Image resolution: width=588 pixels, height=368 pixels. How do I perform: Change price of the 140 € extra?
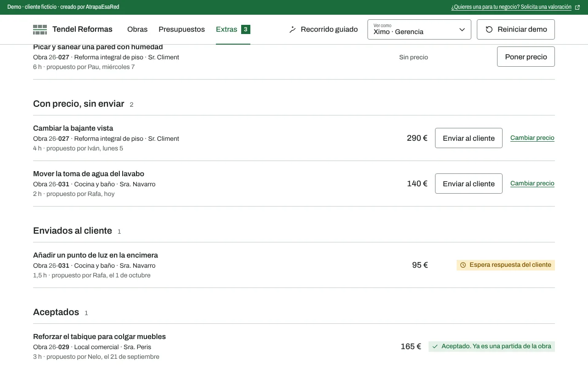click(x=532, y=184)
